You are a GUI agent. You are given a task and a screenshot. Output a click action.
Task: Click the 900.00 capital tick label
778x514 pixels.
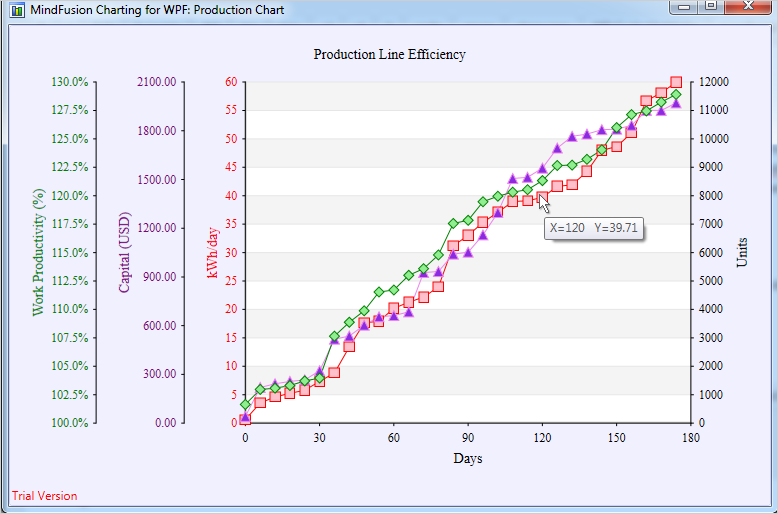(160, 277)
